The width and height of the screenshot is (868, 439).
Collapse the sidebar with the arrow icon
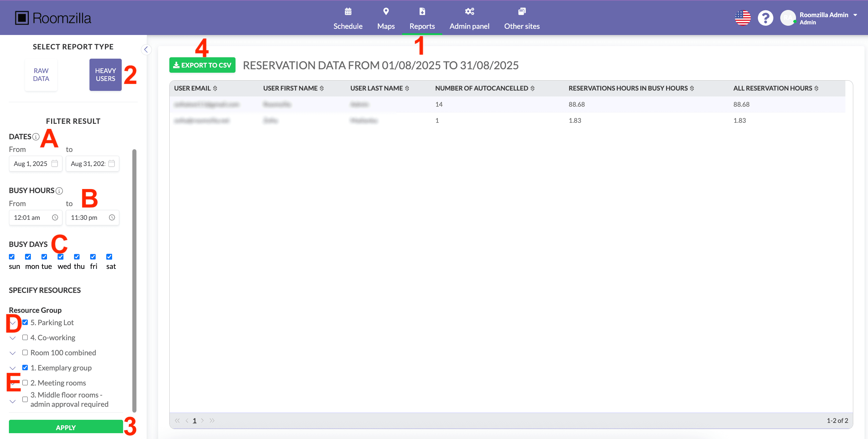[146, 50]
